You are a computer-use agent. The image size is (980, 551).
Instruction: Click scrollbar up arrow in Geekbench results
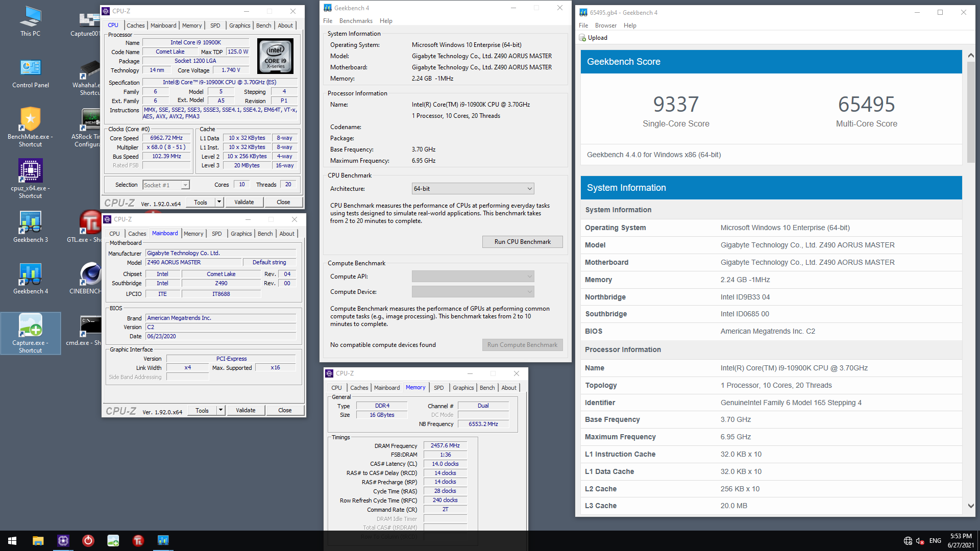(x=971, y=55)
